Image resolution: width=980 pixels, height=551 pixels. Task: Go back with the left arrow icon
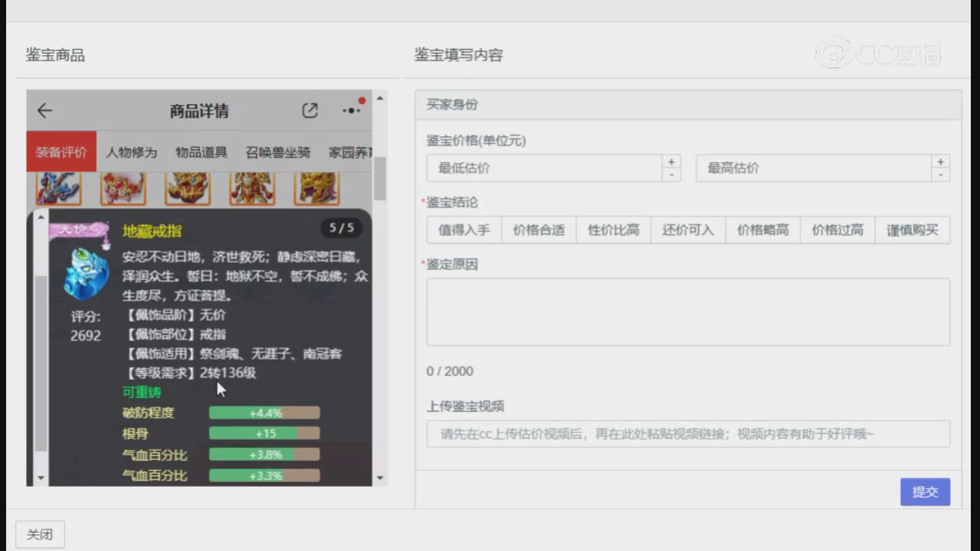44,111
